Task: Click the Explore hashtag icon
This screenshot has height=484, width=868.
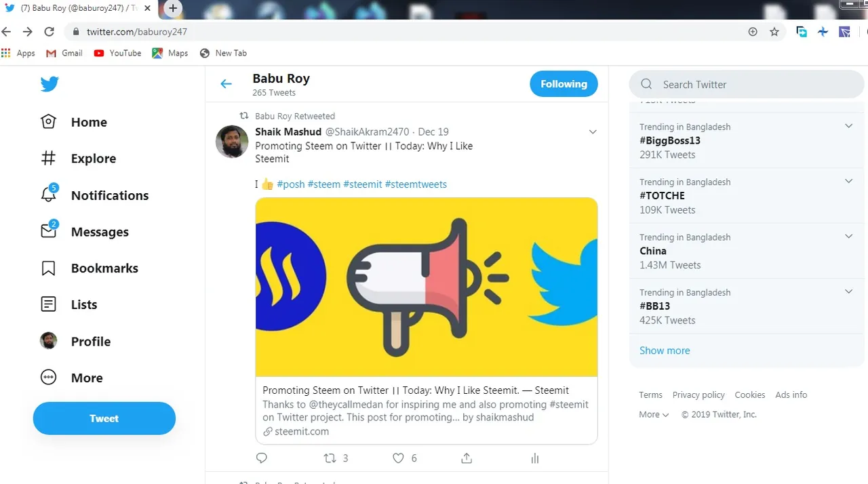Action: [48, 159]
